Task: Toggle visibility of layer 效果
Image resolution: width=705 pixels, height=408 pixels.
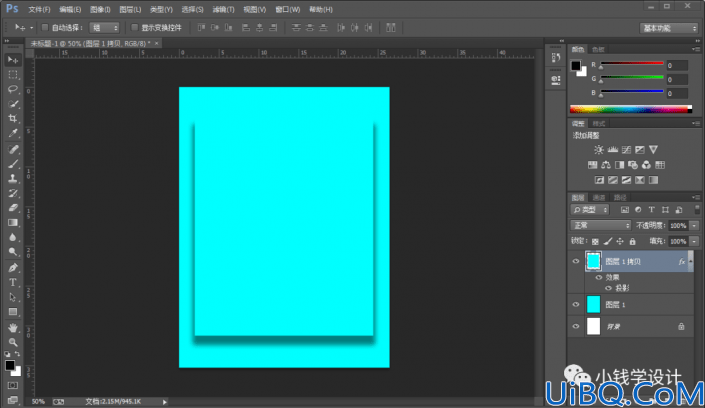Action: pos(598,278)
